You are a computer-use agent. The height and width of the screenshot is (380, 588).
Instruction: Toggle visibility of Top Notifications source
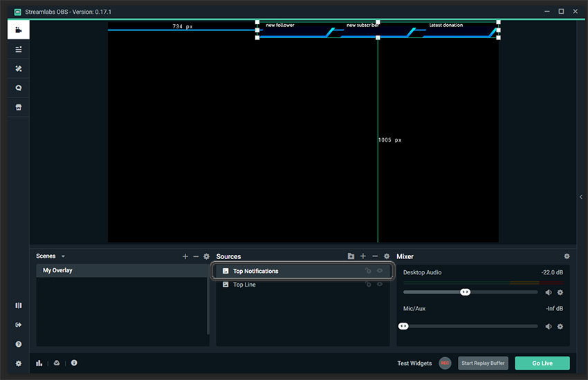(x=380, y=271)
